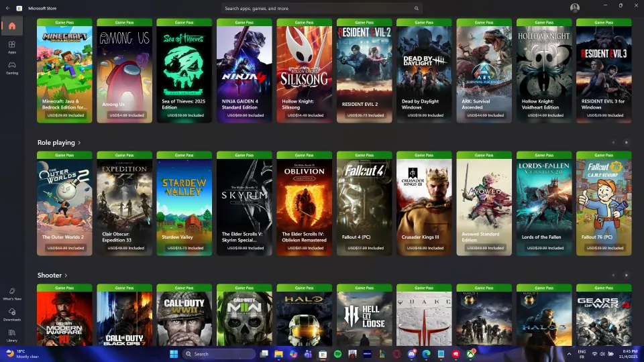
Task: Open Library in the sidebar
Action: pyautogui.click(x=12, y=335)
